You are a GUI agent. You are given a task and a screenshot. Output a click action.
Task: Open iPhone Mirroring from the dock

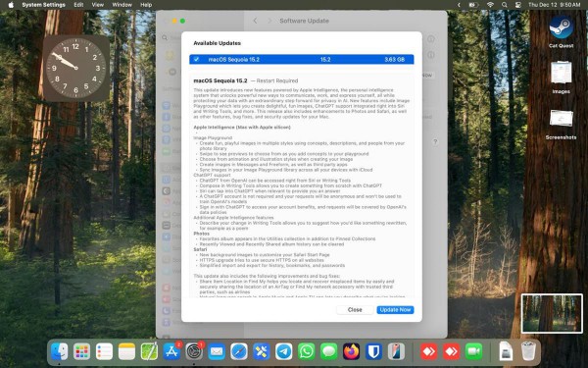click(396, 352)
